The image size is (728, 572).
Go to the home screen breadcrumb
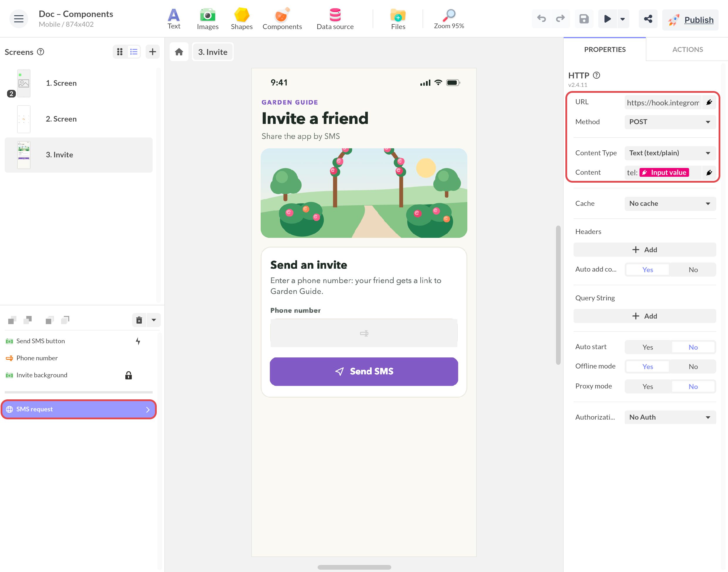(x=179, y=52)
